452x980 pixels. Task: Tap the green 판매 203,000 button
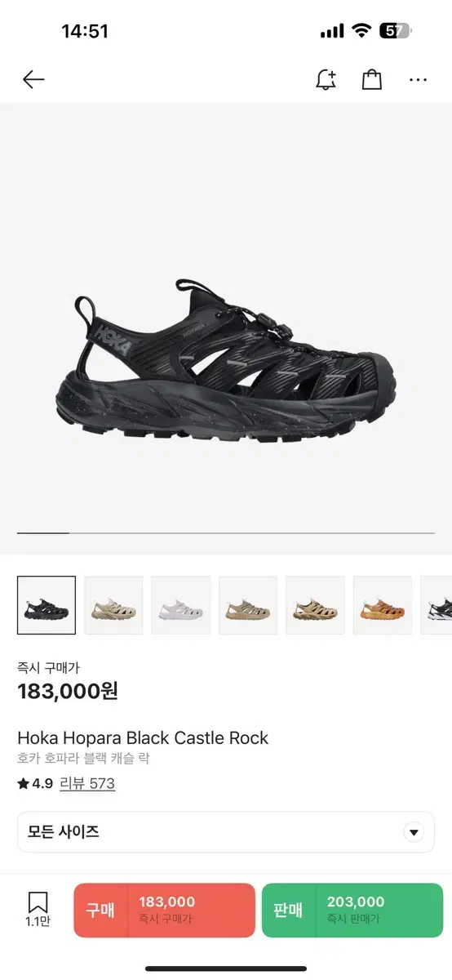(x=352, y=910)
